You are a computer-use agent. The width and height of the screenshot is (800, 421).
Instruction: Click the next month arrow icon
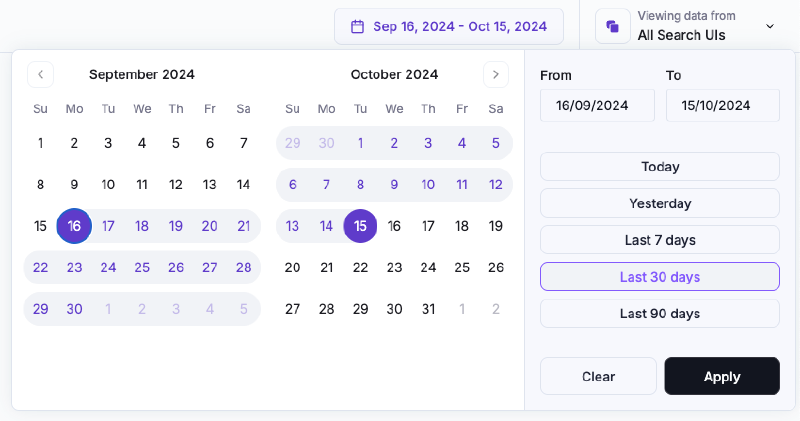click(x=495, y=75)
